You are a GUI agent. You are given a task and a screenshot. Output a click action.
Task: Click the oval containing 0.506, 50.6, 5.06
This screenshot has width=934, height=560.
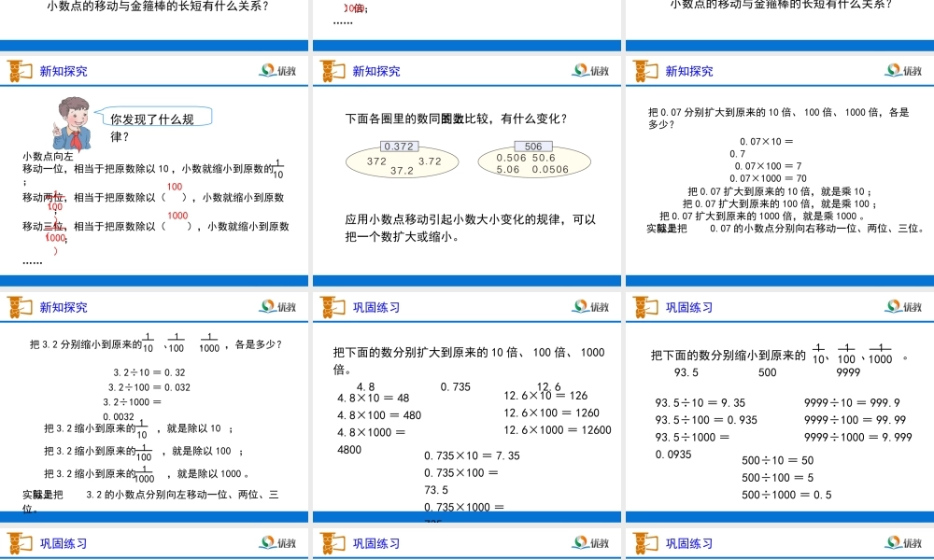click(533, 163)
